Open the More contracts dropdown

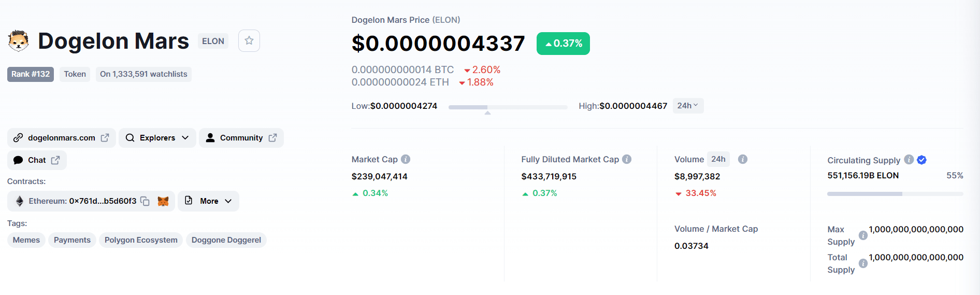point(208,201)
